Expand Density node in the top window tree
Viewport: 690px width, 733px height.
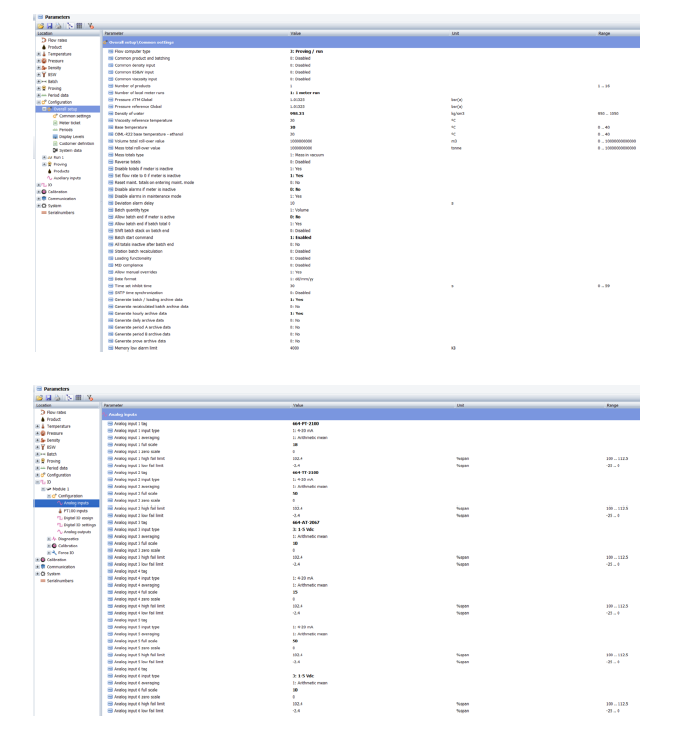39,68
